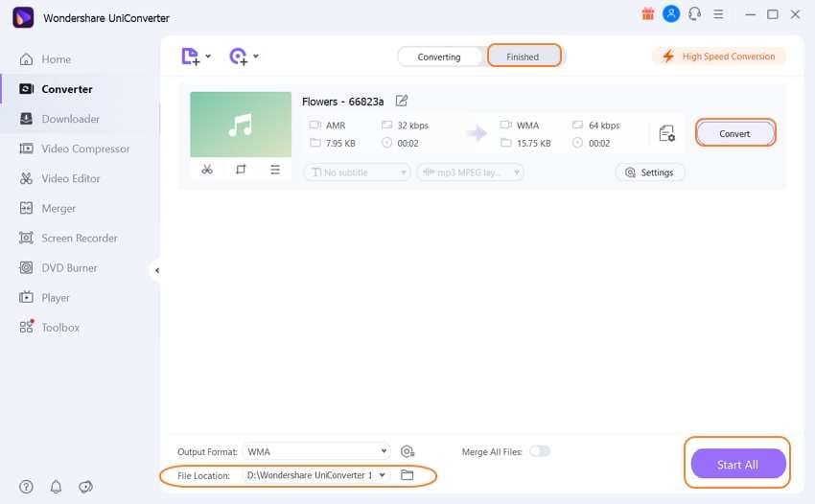Click the file name Flowers - 66823a
Image resolution: width=815 pixels, height=504 pixels.
(342, 102)
